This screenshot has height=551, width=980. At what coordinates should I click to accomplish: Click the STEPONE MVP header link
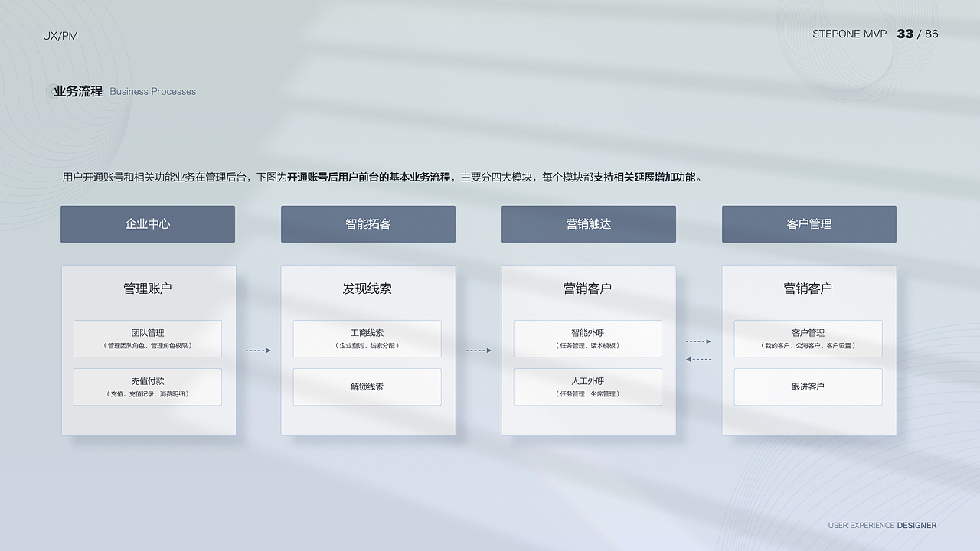[850, 34]
